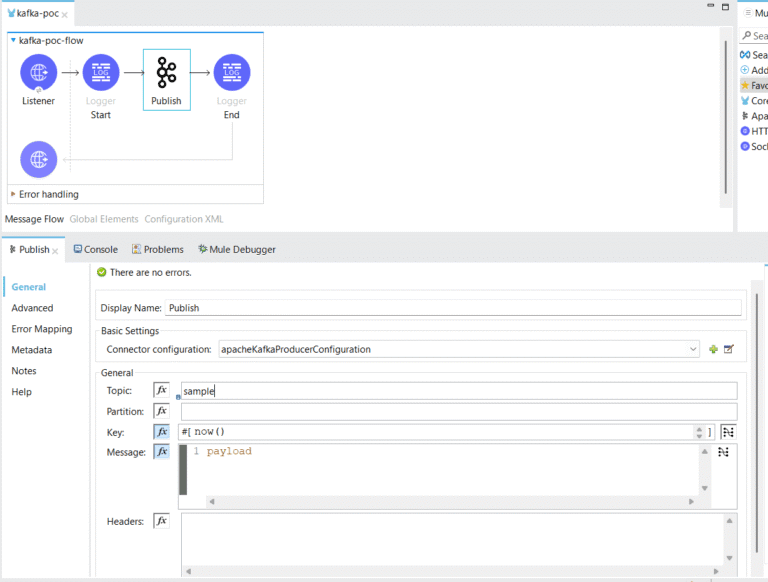Click the canvas vertical scrollbar
Image resolution: width=768 pixels, height=582 pixels.
pyautogui.click(x=726, y=117)
